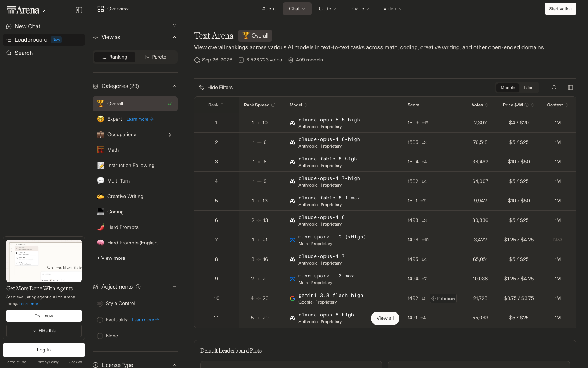The height and width of the screenshot is (368, 588).
Task: Collapse the View as section
Action: (x=175, y=37)
